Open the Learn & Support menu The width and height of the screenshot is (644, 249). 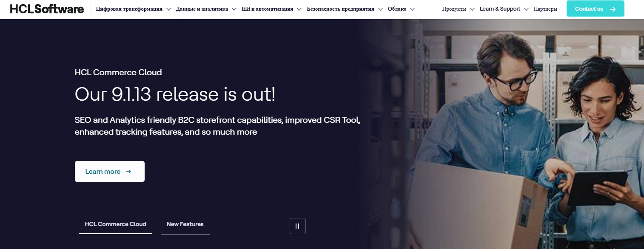tap(500, 9)
